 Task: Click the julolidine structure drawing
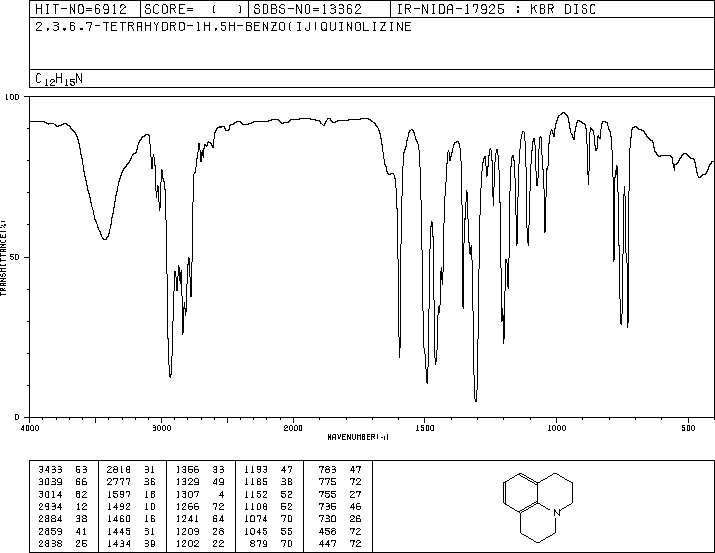tap(538, 507)
